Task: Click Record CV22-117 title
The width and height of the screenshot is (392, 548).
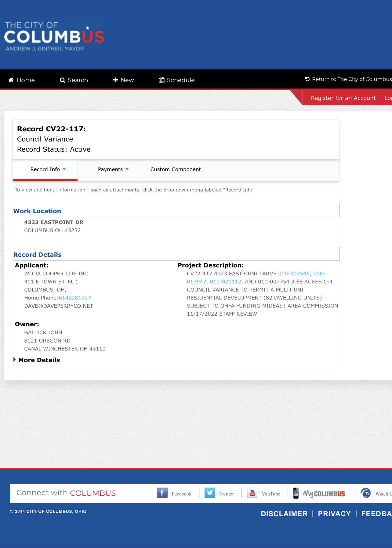Action: (51, 129)
